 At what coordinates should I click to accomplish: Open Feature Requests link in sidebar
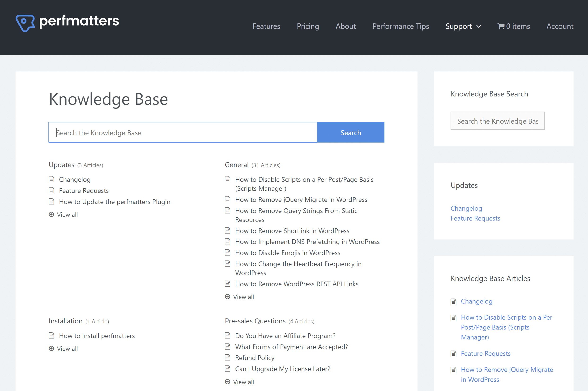coord(476,218)
